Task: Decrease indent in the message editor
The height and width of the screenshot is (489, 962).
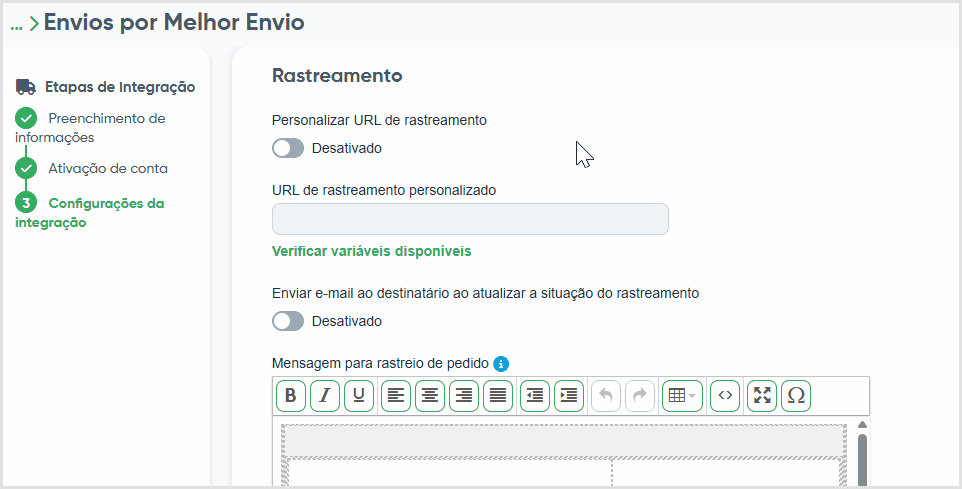Action: click(x=535, y=396)
